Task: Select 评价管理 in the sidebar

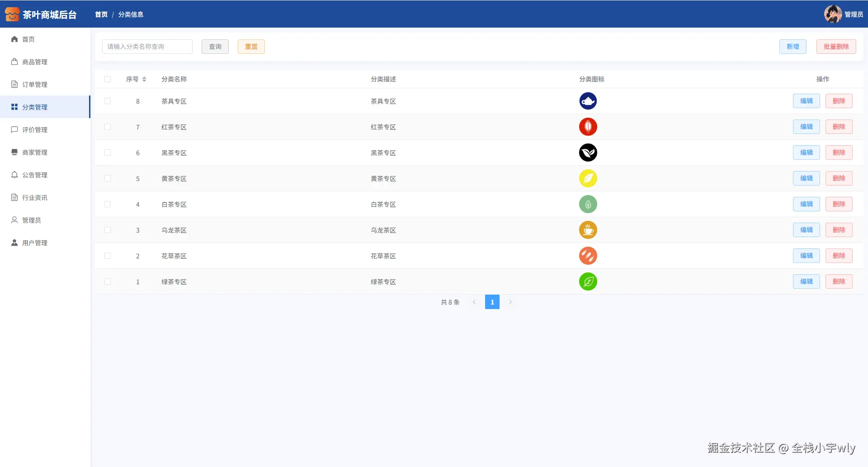Action: (x=45, y=130)
